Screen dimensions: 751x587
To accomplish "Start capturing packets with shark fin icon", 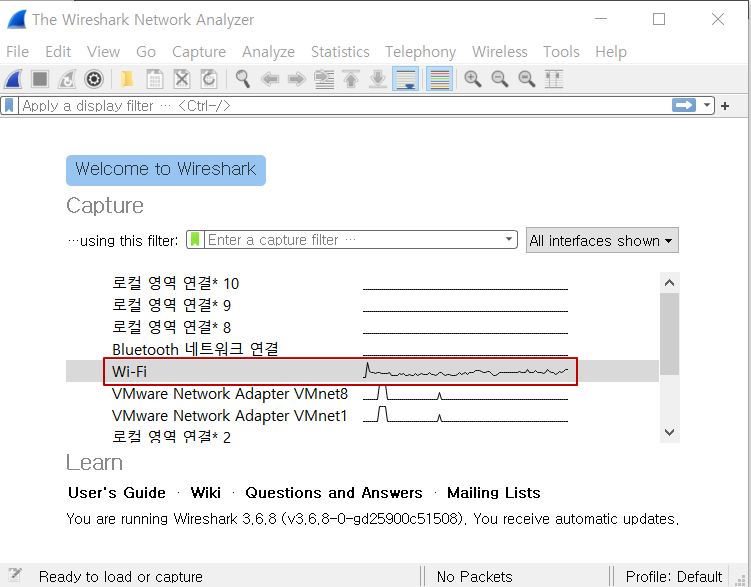I will pos(13,79).
